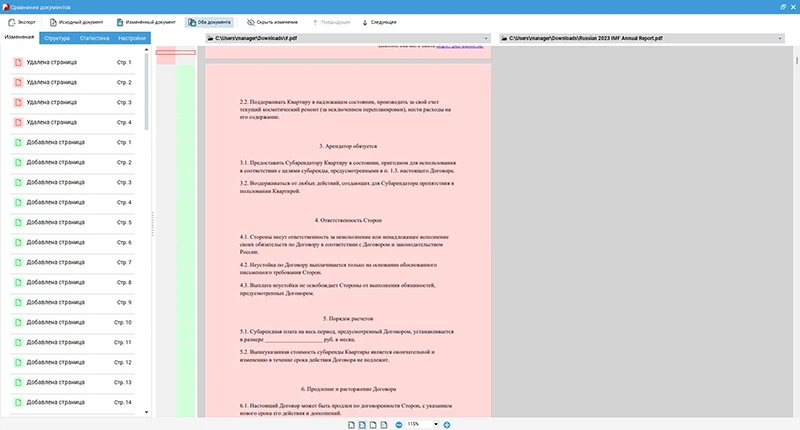This screenshot has width=800, height=430.
Task: Zoom in with the plus button
Action: tap(447, 425)
